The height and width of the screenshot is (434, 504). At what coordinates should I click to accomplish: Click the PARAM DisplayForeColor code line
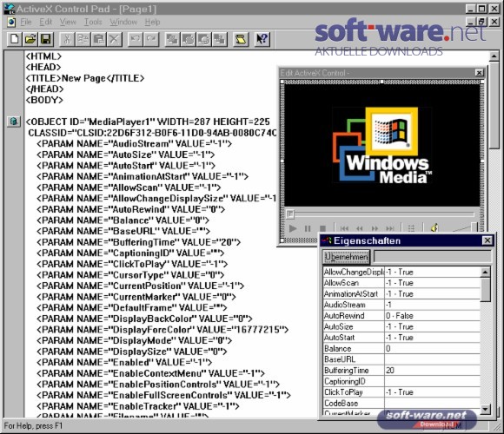pos(162,330)
